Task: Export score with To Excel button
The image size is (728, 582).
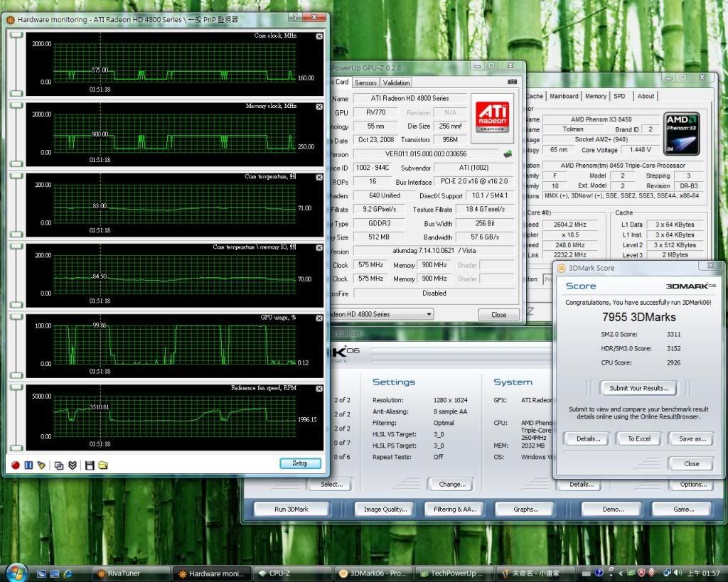Action: (x=639, y=438)
